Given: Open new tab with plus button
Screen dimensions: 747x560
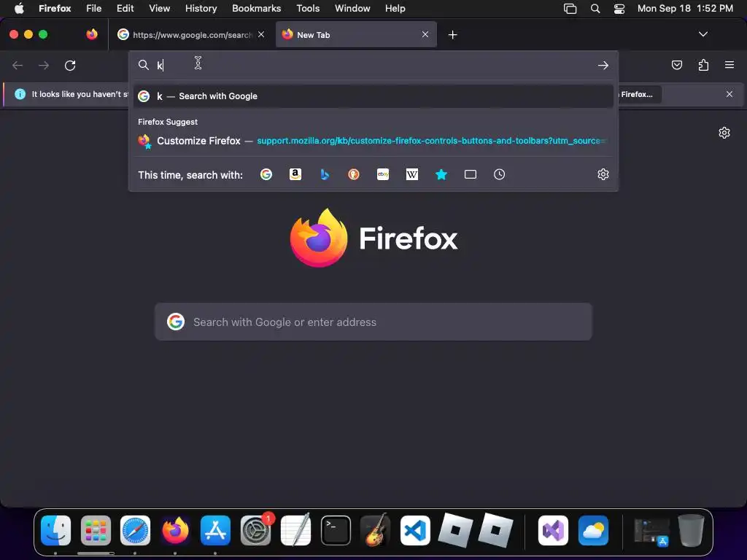Looking at the screenshot, I should pyautogui.click(x=452, y=35).
